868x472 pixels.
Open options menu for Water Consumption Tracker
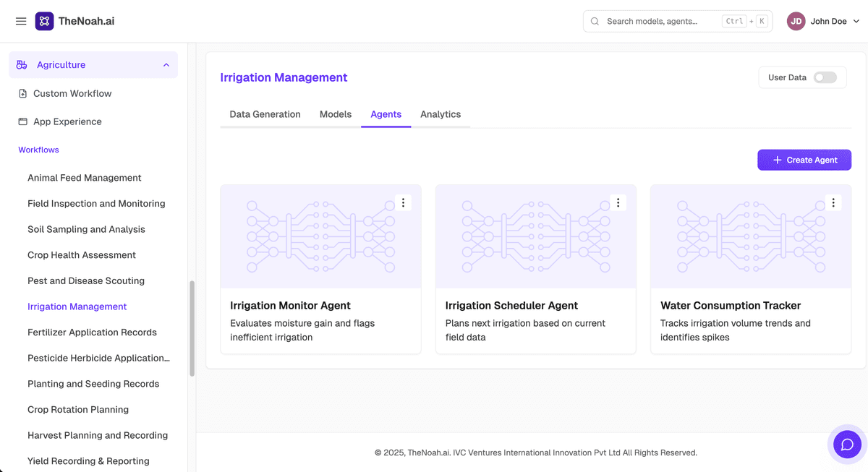(x=833, y=203)
